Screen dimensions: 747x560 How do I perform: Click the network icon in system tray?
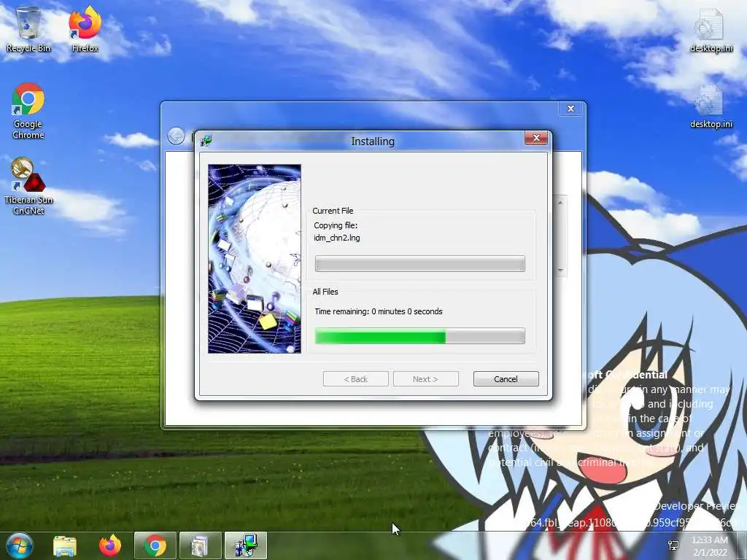pyautogui.click(x=673, y=545)
